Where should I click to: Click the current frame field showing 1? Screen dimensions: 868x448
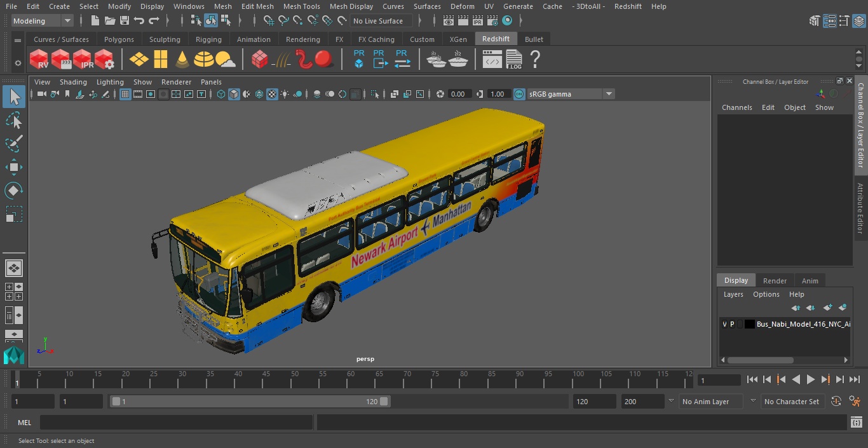tap(719, 380)
